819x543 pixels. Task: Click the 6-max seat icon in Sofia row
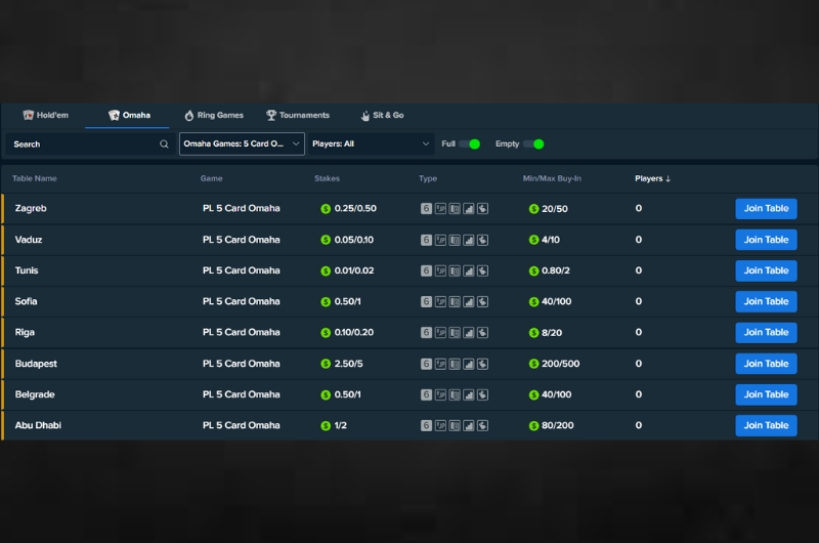[x=426, y=302]
